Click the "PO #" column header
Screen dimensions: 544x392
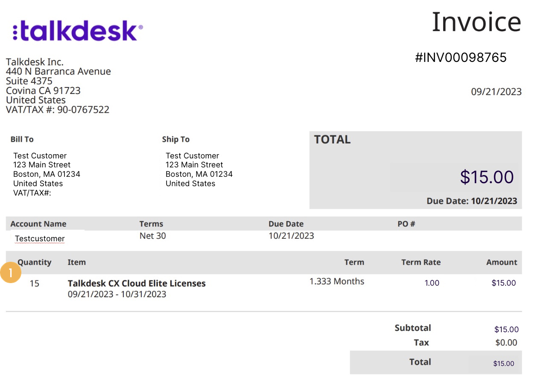(406, 224)
